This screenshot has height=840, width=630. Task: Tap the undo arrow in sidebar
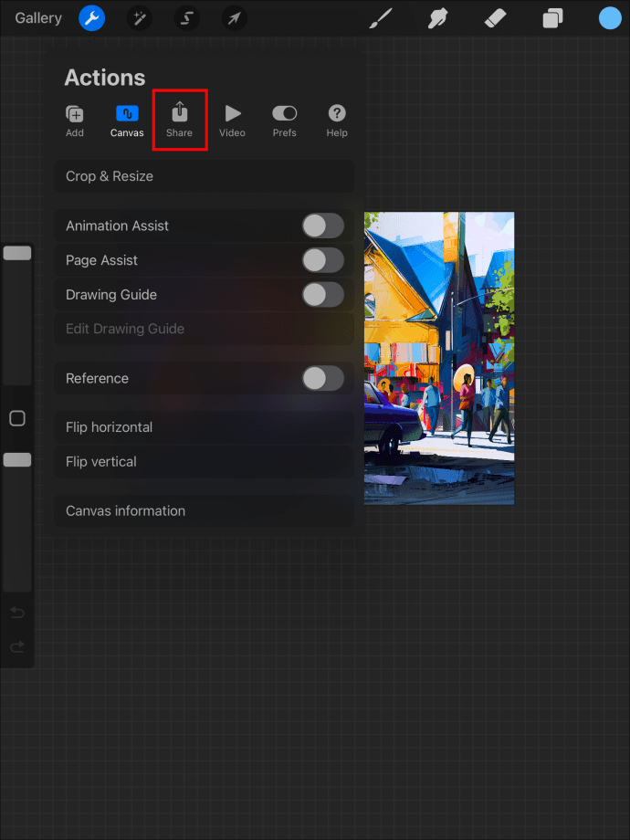coord(17,613)
